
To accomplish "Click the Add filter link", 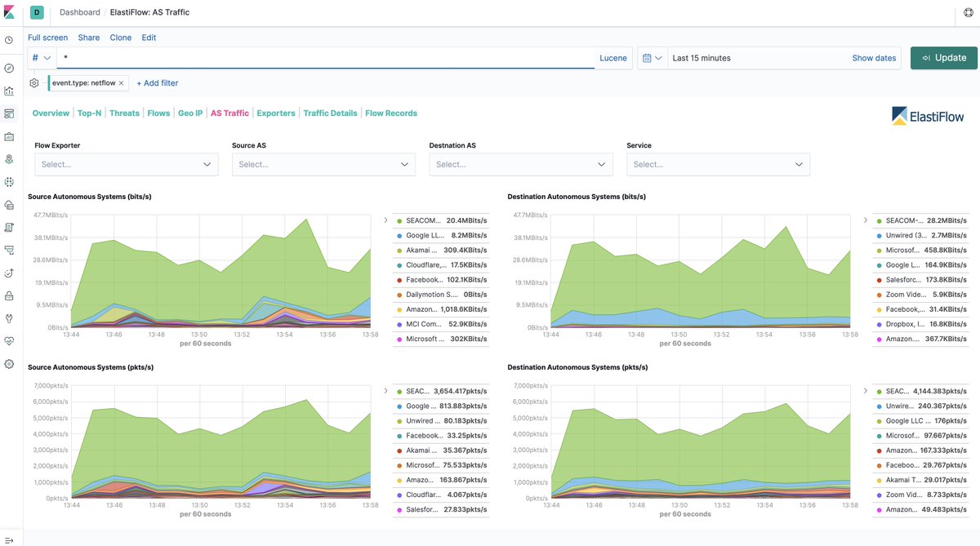I will (x=158, y=83).
